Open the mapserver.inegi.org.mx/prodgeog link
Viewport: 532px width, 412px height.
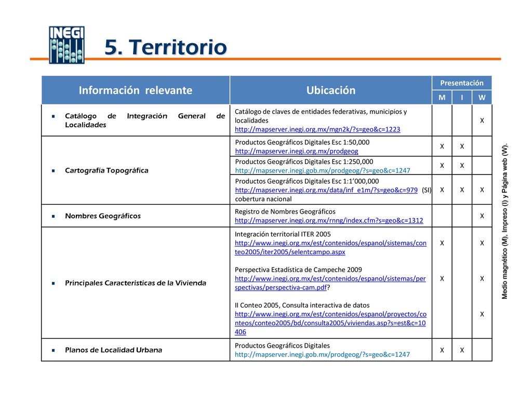pyautogui.click(x=297, y=151)
